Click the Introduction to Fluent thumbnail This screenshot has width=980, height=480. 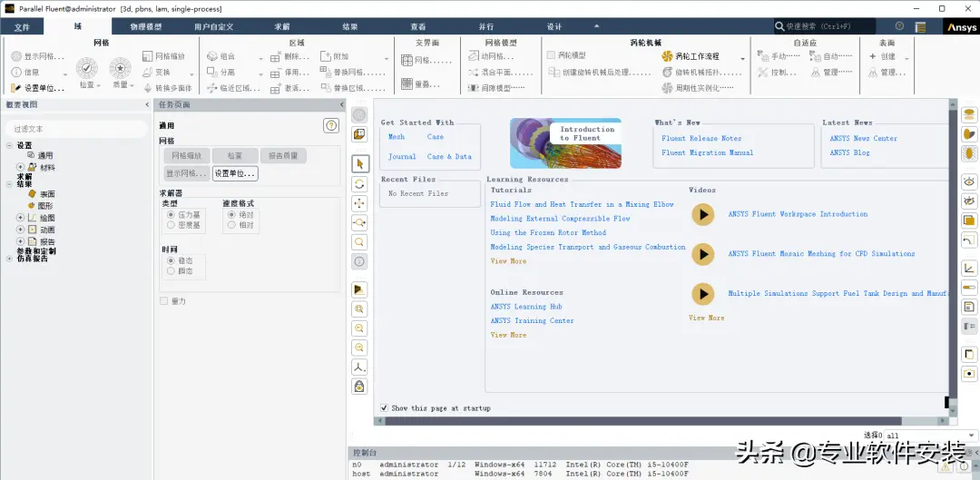565,143
